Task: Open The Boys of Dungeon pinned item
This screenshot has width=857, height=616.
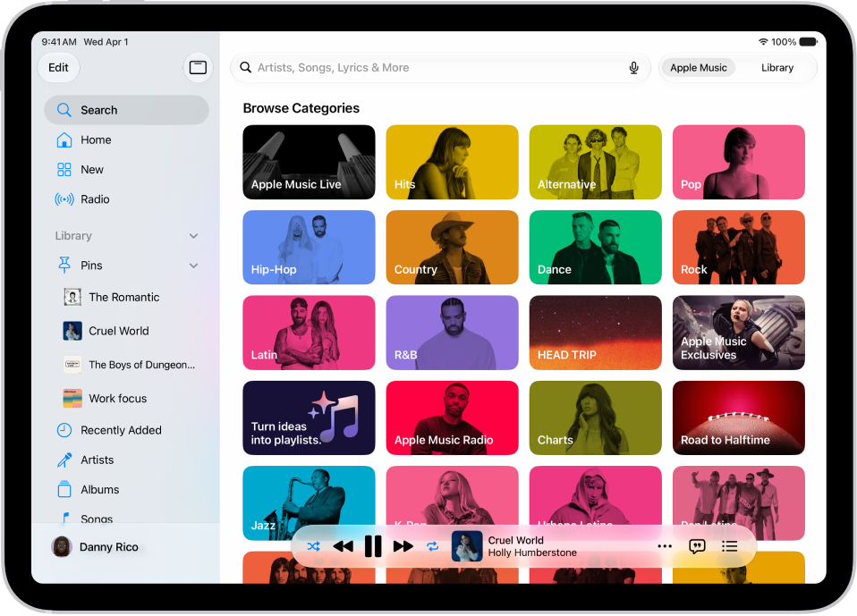Action: click(x=126, y=365)
